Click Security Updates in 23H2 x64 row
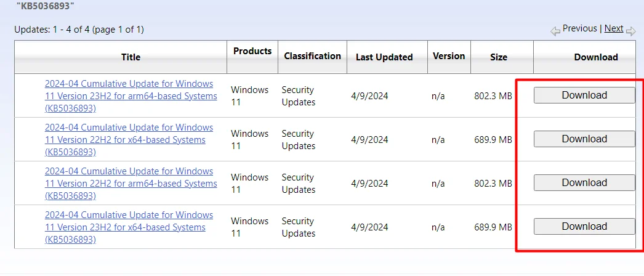The width and height of the screenshot is (644, 276). pos(299,227)
